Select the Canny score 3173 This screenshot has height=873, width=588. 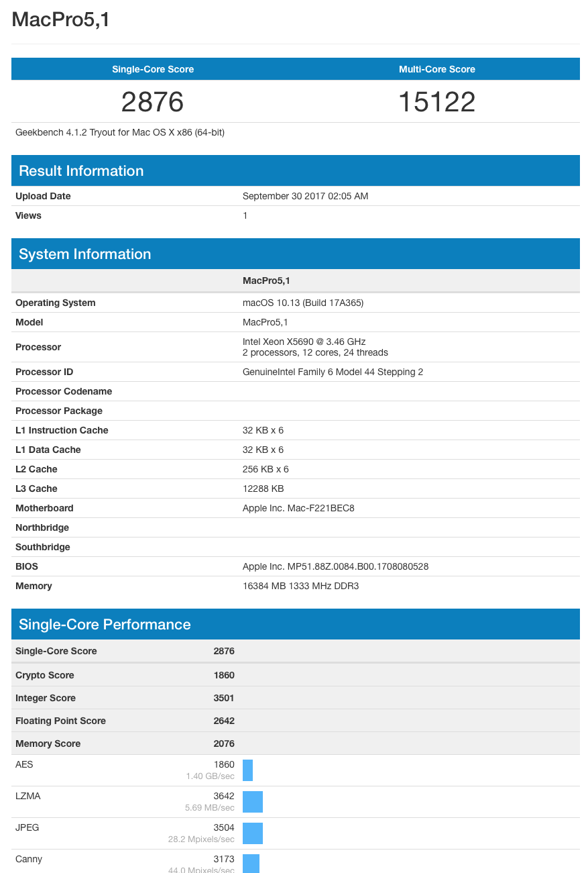(x=224, y=859)
